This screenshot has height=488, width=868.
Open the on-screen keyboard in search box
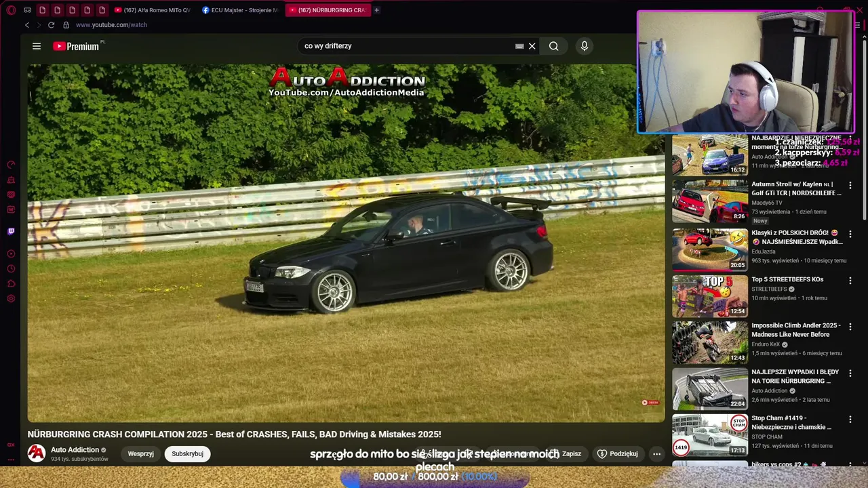(x=519, y=46)
